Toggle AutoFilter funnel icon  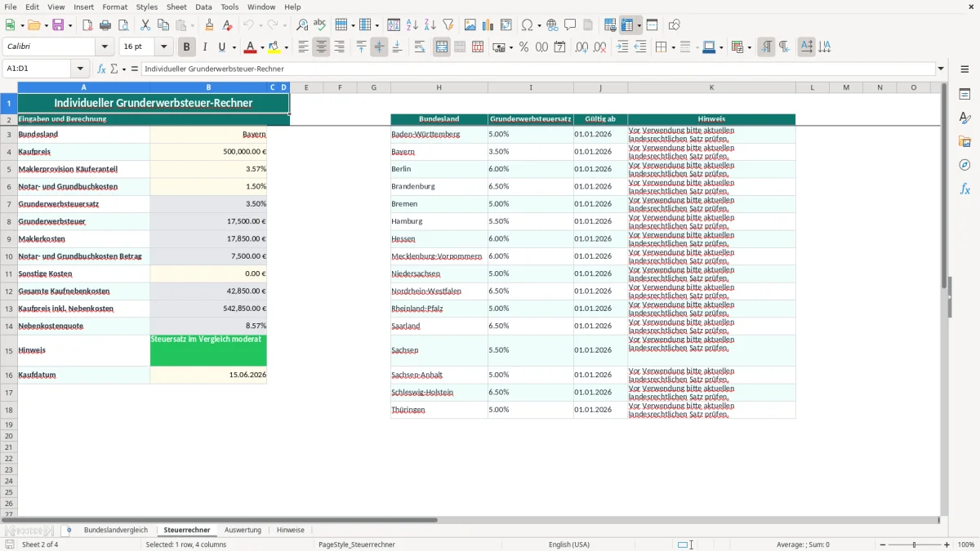[448, 25]
